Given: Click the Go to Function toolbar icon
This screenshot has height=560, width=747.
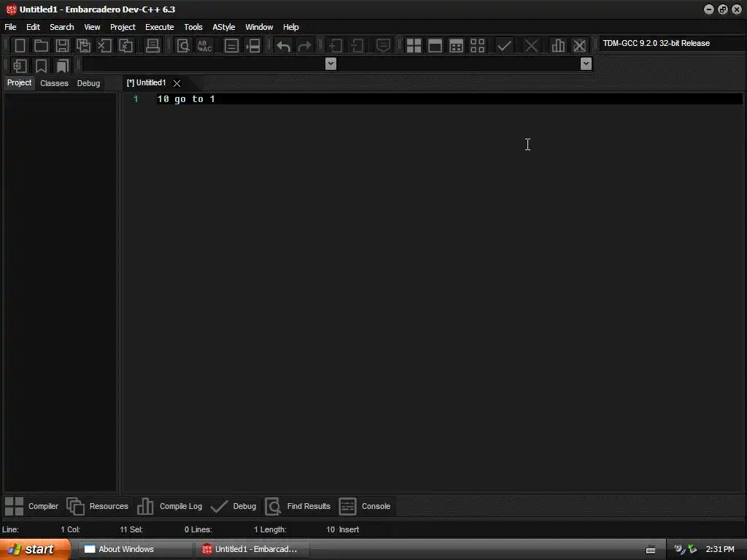Looking at the screenshot, I should tap(231, 46).
